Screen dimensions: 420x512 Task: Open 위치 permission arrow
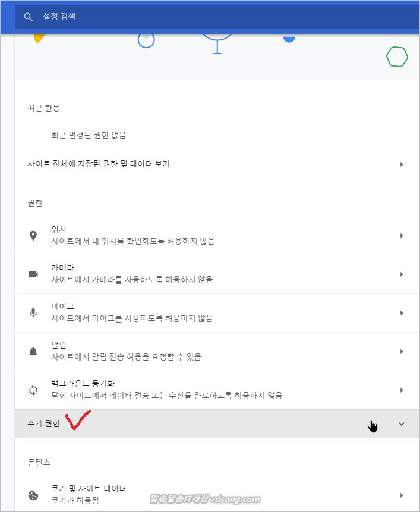[402, 236]
